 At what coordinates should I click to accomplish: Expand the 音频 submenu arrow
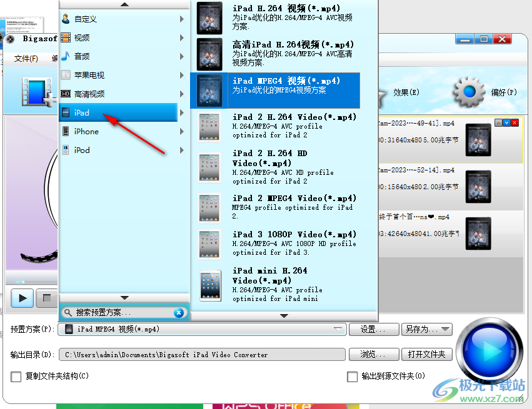click(x=182, y=56)
